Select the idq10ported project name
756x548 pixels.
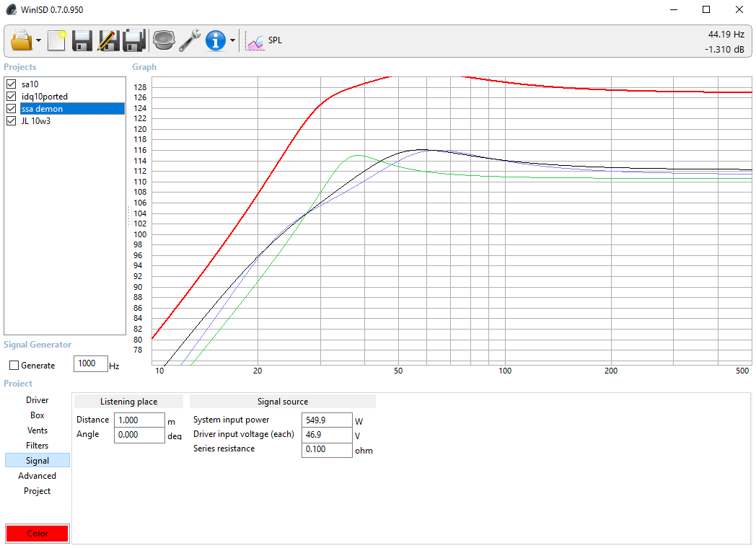pos(44,97)
